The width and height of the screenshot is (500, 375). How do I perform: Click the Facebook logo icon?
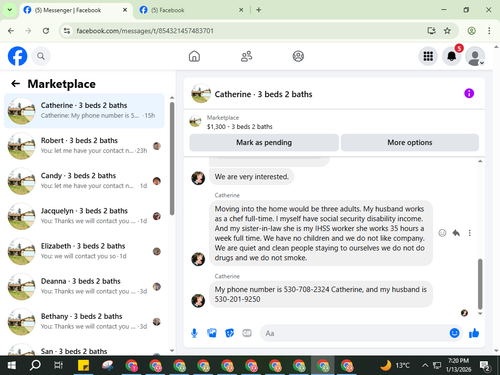click(x=17, y=56)
